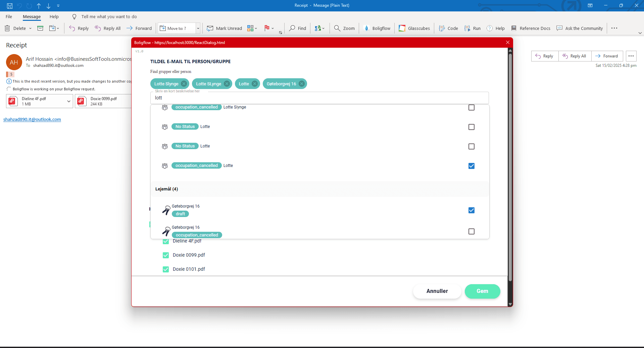644x348 pixels.
Task: Uncheck the Doxie 0101.pdf attachment checkbox
Action: coord(166,269)
